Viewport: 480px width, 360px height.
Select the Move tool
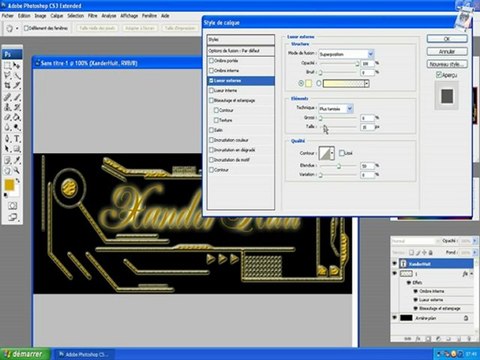click(17, 65)
